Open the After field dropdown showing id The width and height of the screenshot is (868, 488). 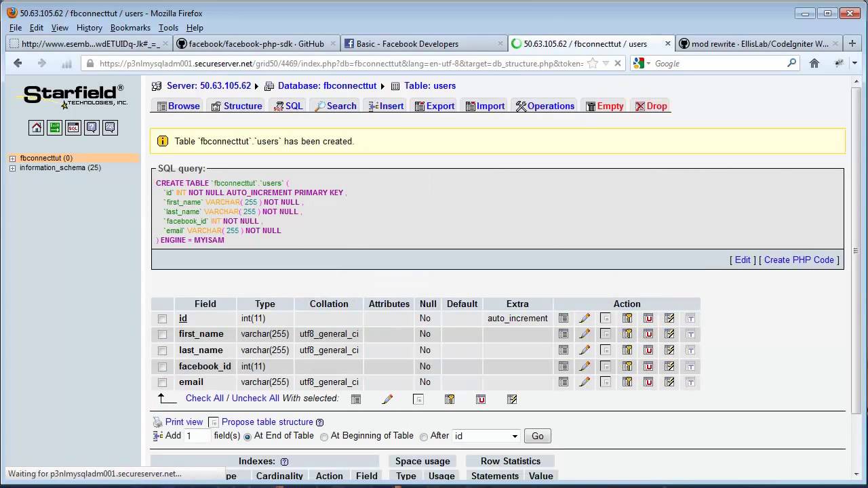pyautogui.click(x=486, y=436)
